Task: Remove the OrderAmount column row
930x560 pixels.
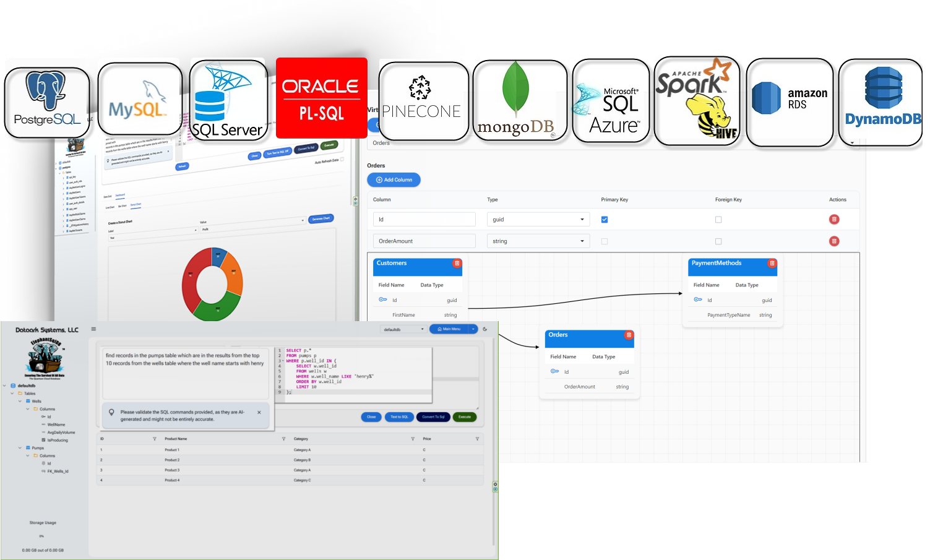Action: (834, 241)
